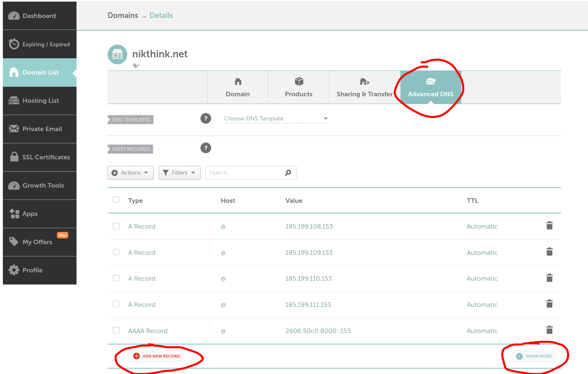This screenshot has height=374, width=588.
Task: Toggle the select-all checkbox in the table header
Action: click(116, 199)
